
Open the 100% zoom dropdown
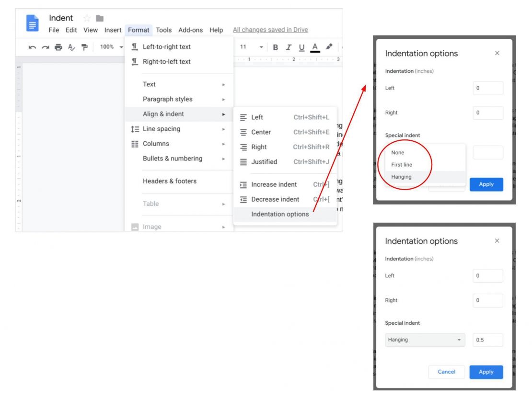[x=111, y=47]
